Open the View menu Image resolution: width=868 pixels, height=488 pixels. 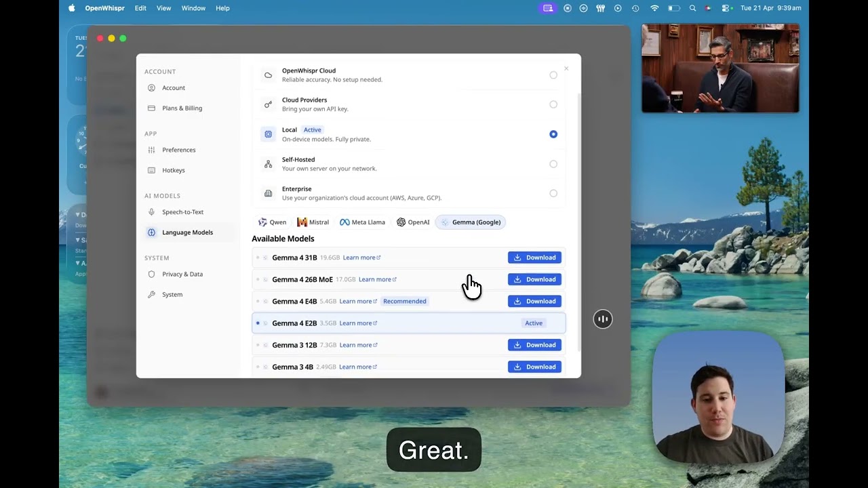(x=164, y=8)
